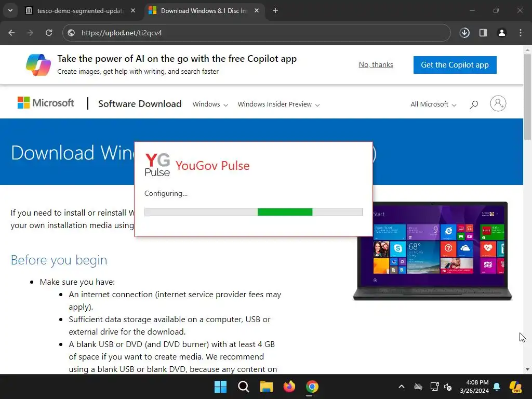
Task: Click the 'Make sure you have:' text
Action: [77, 282]
